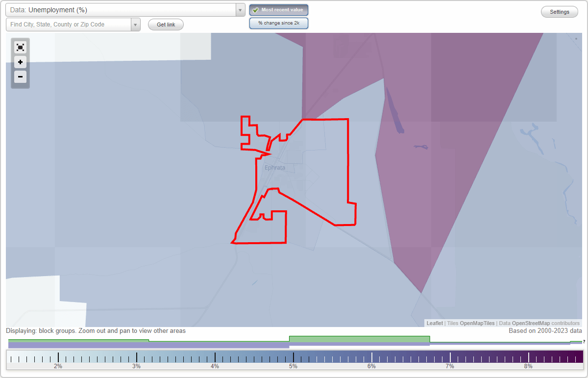Switch to % change since 2k
The height and width of the screenshot is (378, 588).
click(279, 23)
